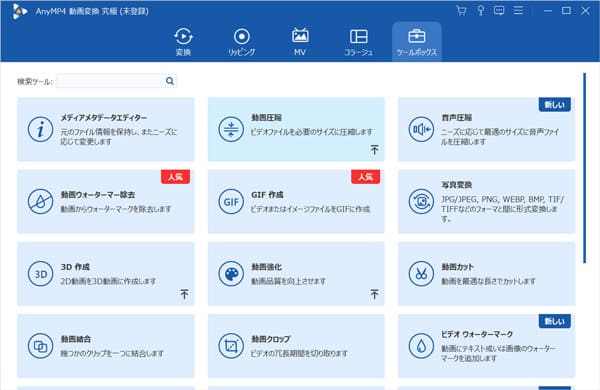Screen dimensions: 600x390
Task: Select the ツールボックス tab
Action: (x=417, y=42)
